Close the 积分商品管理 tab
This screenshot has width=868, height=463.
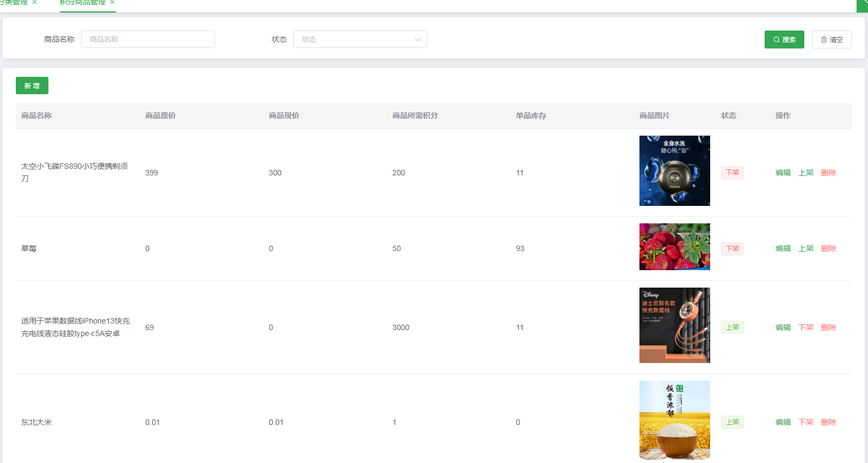point(112,3)
